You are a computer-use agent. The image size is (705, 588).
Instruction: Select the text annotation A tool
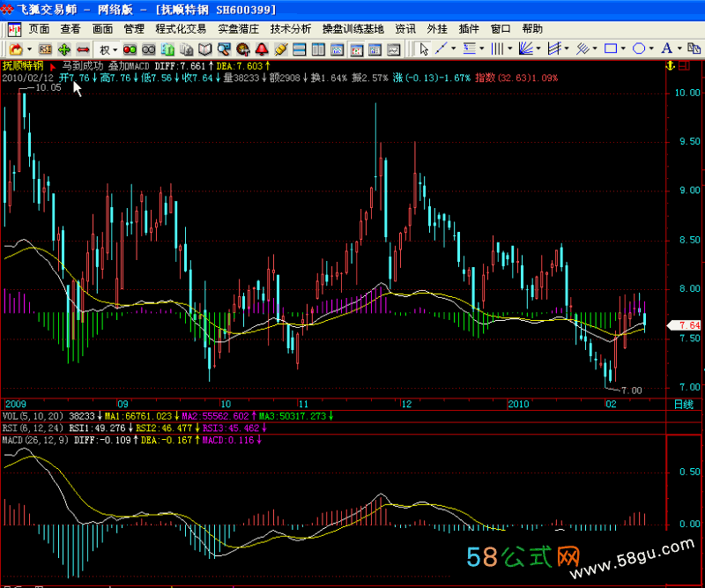[x=667, y=48]
